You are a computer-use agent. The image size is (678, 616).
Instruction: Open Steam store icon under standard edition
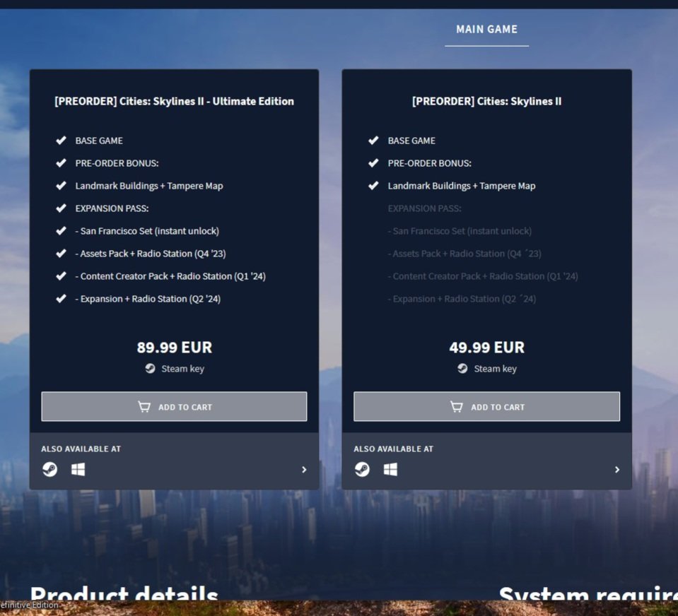363,469
